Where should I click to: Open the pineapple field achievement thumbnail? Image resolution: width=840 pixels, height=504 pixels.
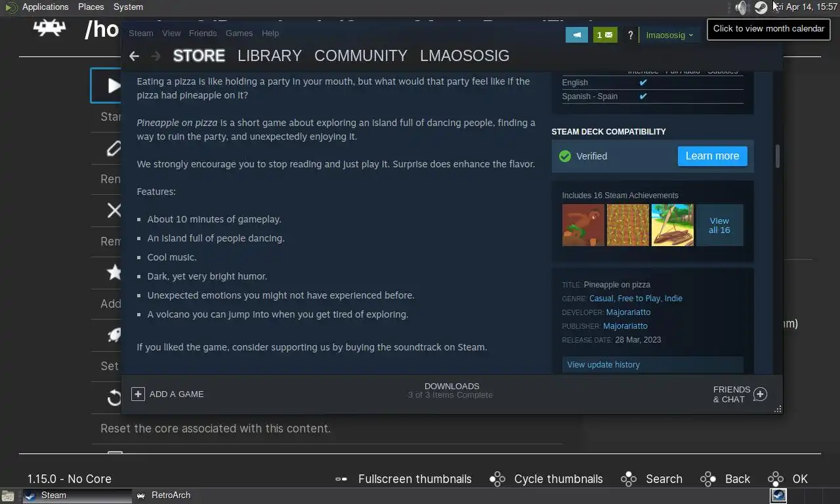point(627,225)
